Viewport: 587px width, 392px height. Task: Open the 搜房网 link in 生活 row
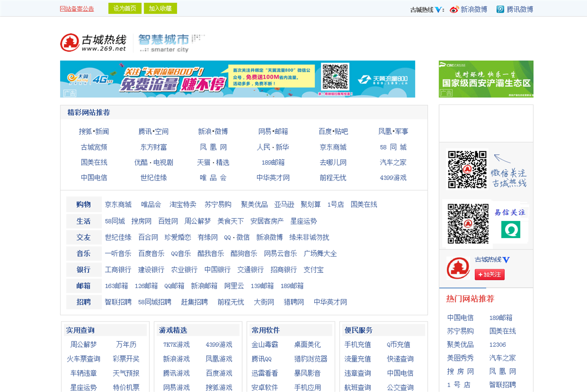point(141,221)
